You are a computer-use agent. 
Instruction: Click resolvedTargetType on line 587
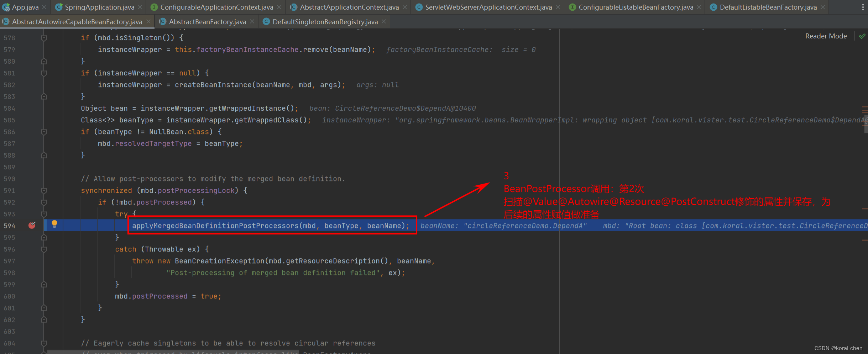click(x=153, y=143)
